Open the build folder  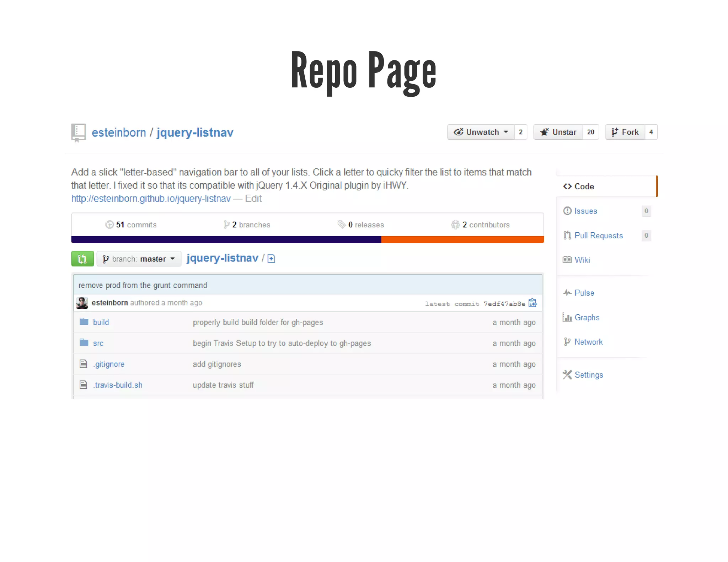click(101, 322)
